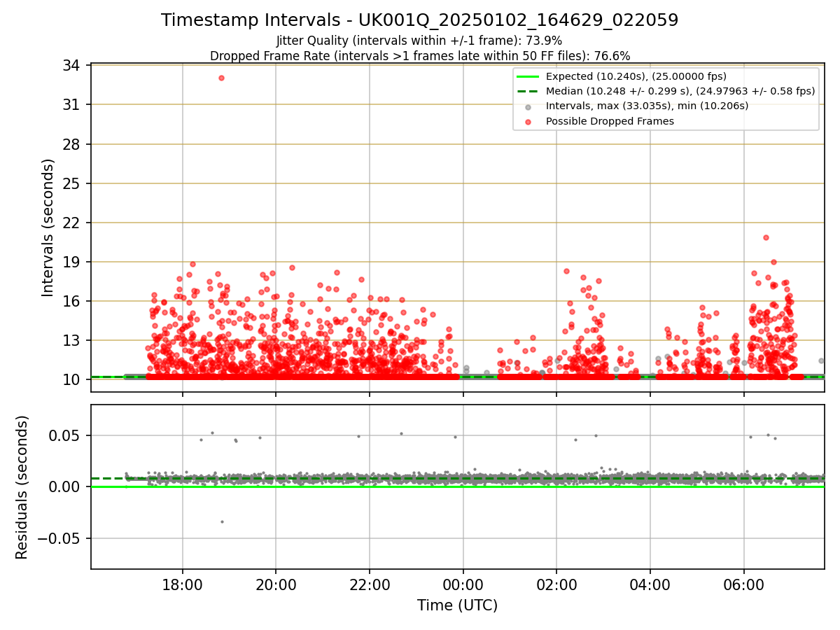Click the '18:00' time tick label
This screenshot has width=840, height=630.
pos(183,584)
